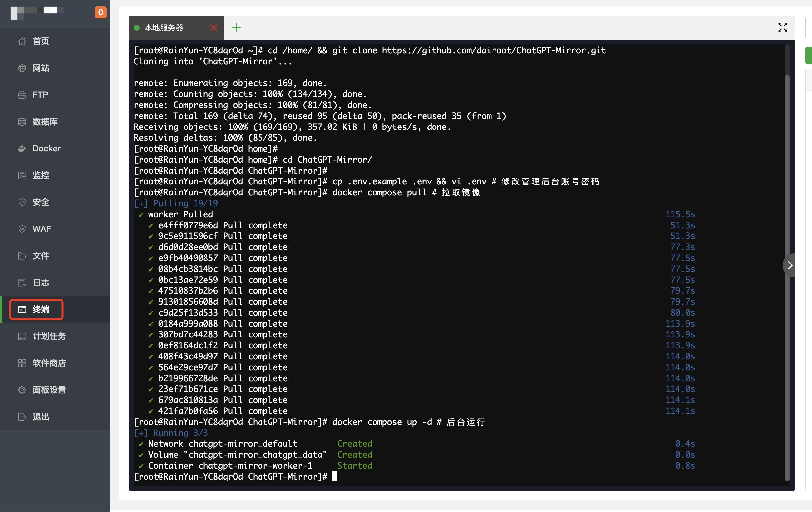The width and height of the screenshot is (812, 512).
Task: Click 退出 to log out
Action: [41, 417]
